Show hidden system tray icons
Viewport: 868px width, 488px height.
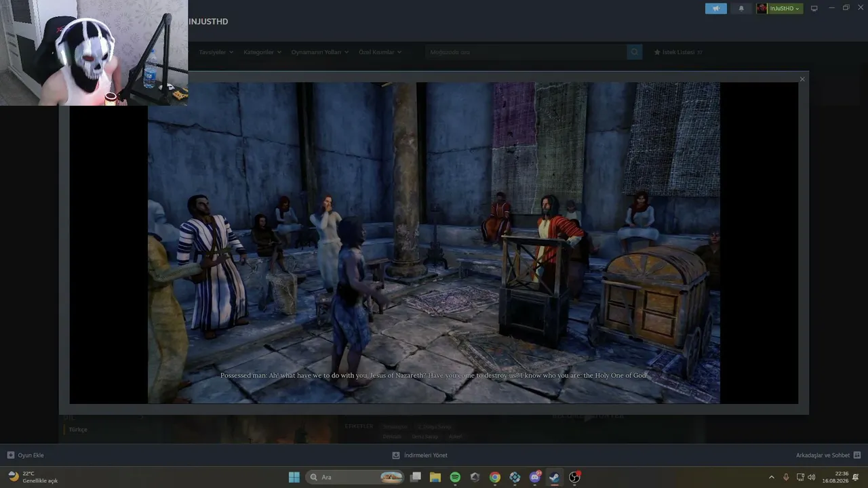(x=771, y=477)
